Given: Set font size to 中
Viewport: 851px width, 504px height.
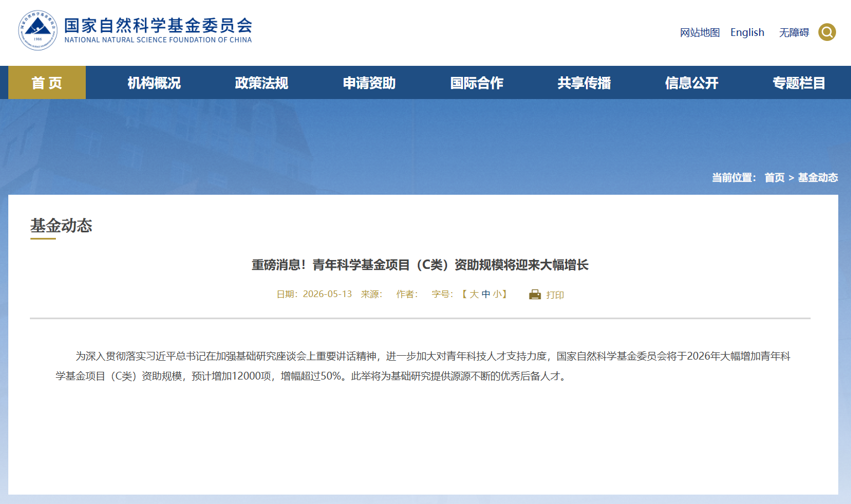Looking at the screenshot, I should (x=486, y=294).
